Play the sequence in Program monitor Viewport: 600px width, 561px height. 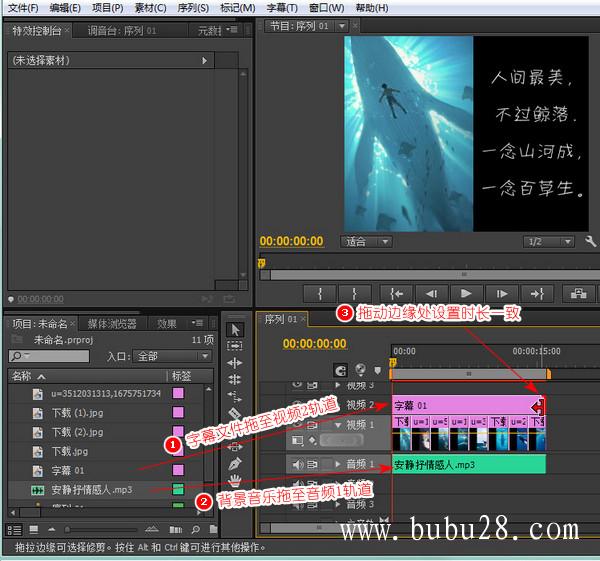[x=466, y=294]
